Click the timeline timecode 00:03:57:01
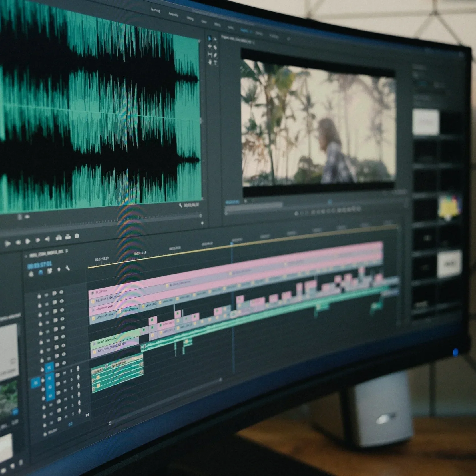 39,265
